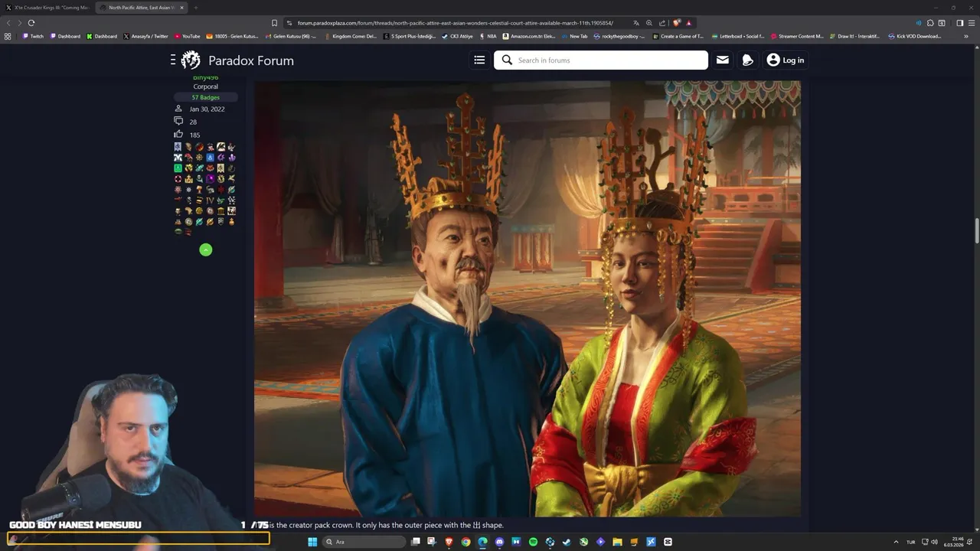Screen dimensions: 980x551
Task: Open the Anasayfa / Twitter bookmark
Action: (x=145, y=36)
